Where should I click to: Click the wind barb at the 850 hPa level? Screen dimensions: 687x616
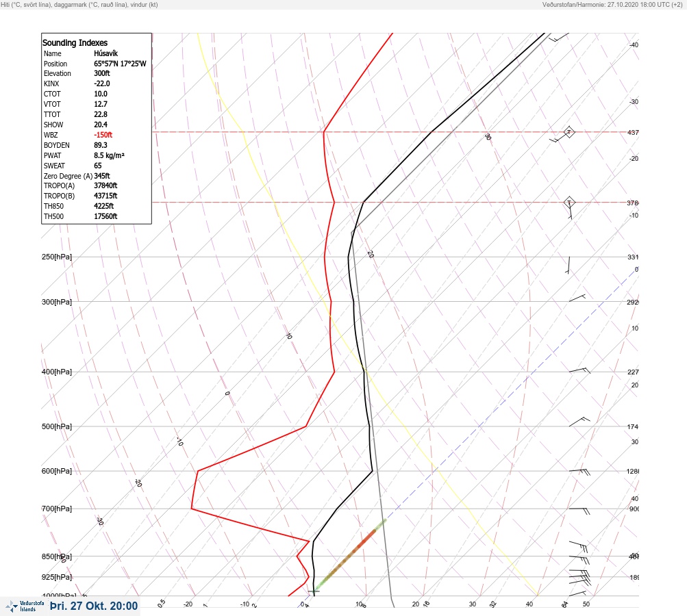(579, 559)
